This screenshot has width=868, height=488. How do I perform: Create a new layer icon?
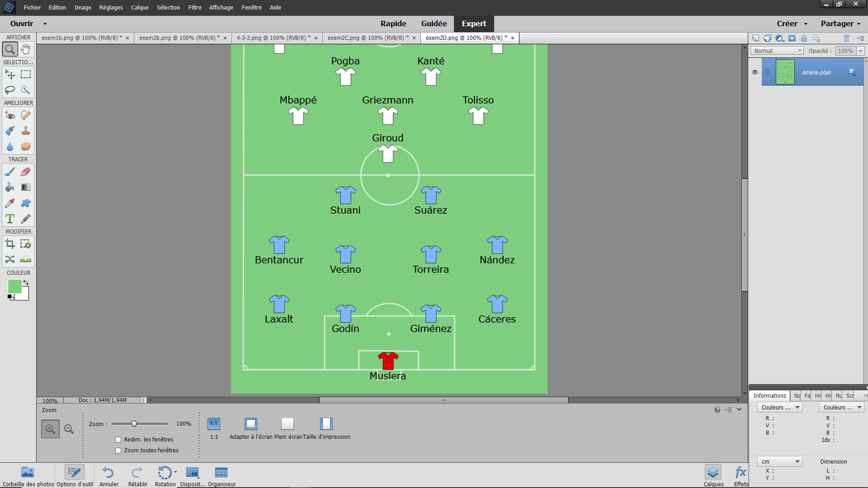tap(755, 38)
